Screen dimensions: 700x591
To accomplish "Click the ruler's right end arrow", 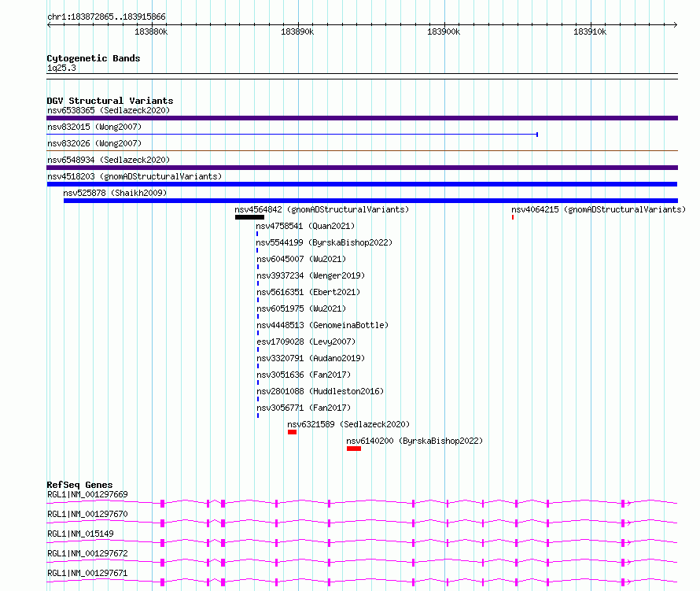I will [x=676, y=24].
